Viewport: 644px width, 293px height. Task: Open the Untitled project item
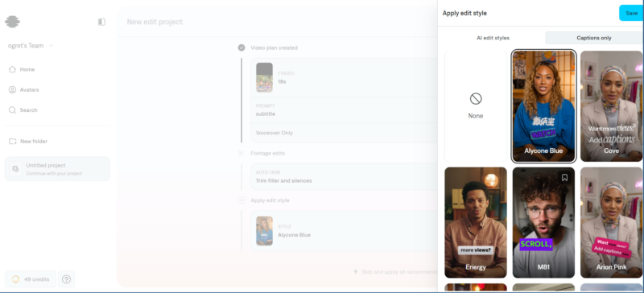click(57, 169)
